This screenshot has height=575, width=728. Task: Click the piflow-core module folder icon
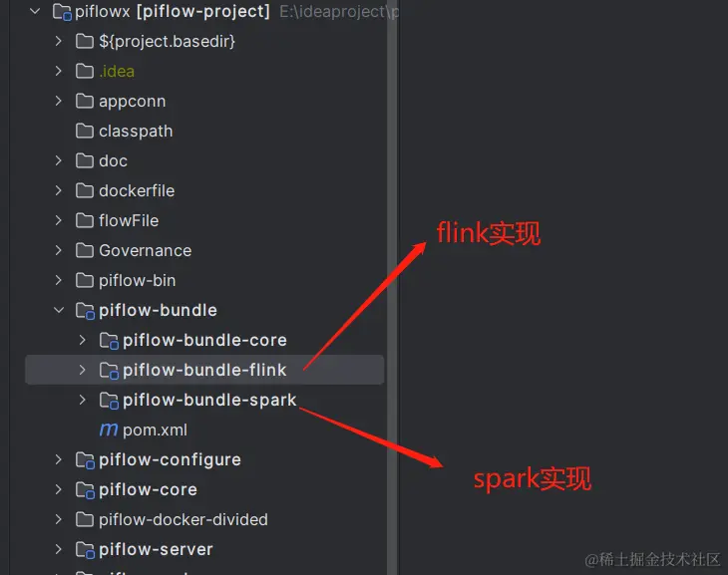pos(85,489)
